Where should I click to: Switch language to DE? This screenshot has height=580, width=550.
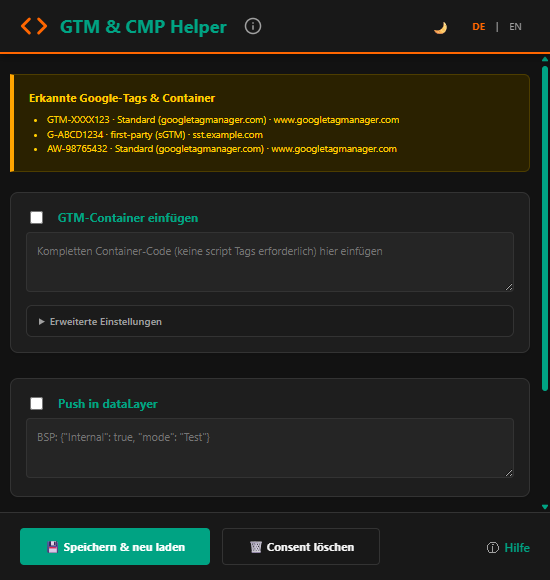click(x=479, y=27)
